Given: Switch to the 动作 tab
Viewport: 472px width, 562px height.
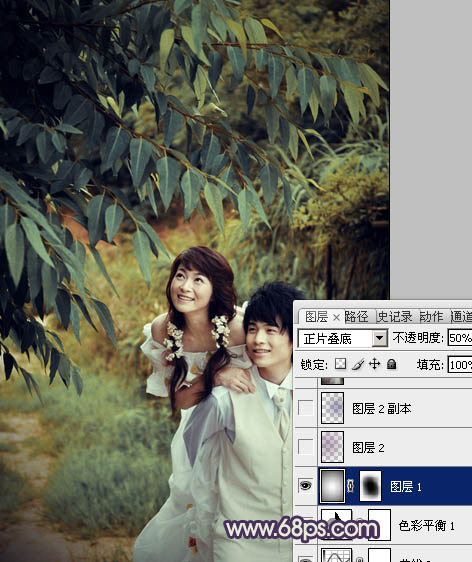Looking at the screenshot, I should point(431,317).
